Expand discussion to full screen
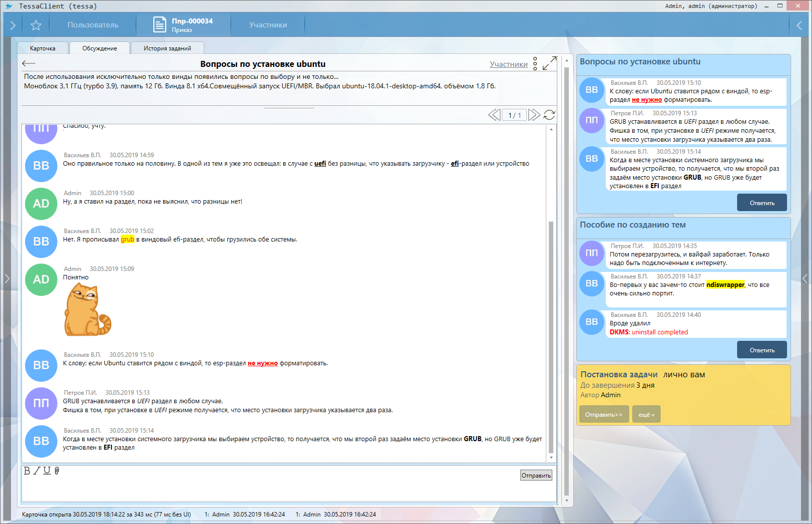The width and height of the screenshot is (812, 524). (549, 63)
